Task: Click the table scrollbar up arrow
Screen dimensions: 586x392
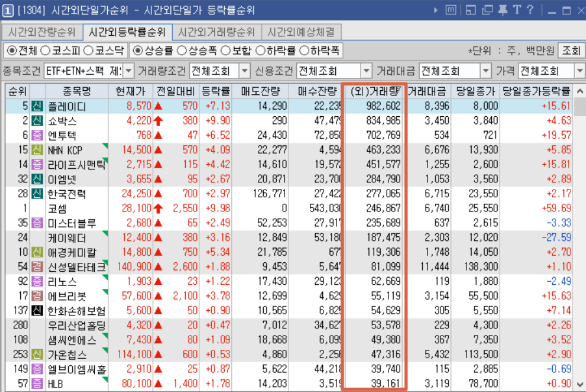Action: tap(580, 91)
